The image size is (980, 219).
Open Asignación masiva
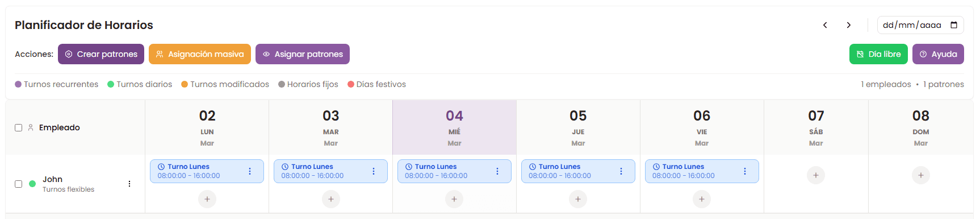[200, 54]
